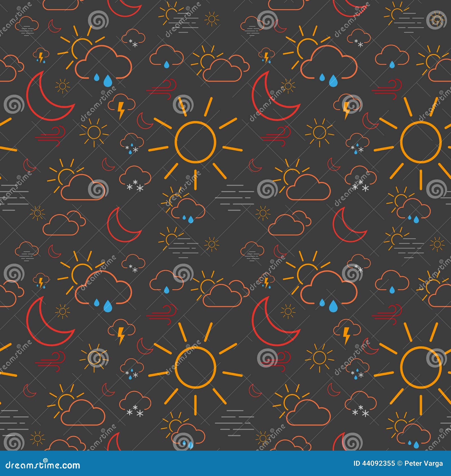Click the big red crescent moon icon
This screenshot has height=476, width=451.
coord(48,96)
